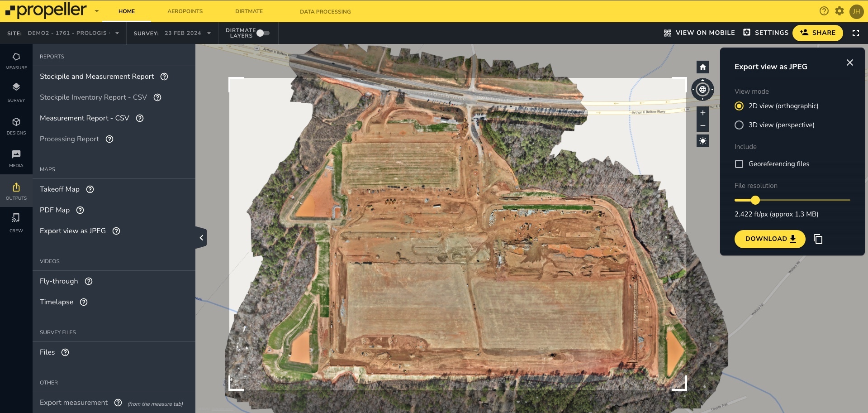Screen dimensions: 868x413
Task: Enable Georeferencing files inclusion
Action: (739, 164)
